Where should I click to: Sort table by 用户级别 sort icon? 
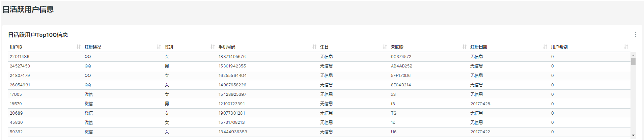(x=626, y=47)
